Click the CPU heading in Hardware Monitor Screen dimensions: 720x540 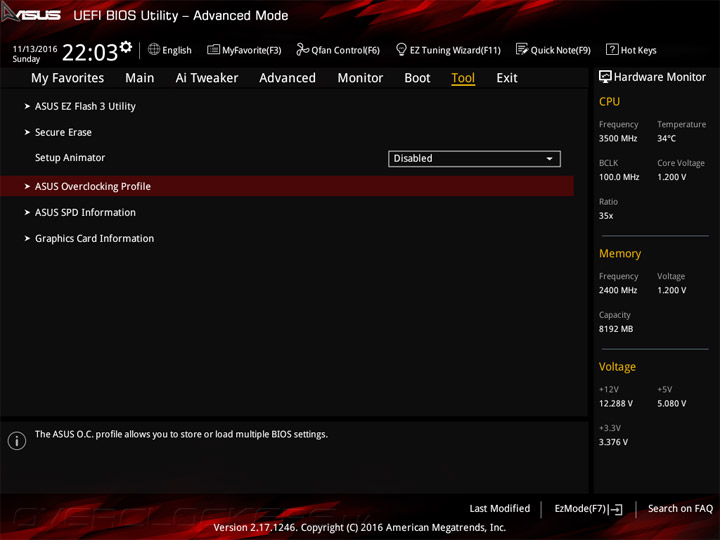coord(609,101)
